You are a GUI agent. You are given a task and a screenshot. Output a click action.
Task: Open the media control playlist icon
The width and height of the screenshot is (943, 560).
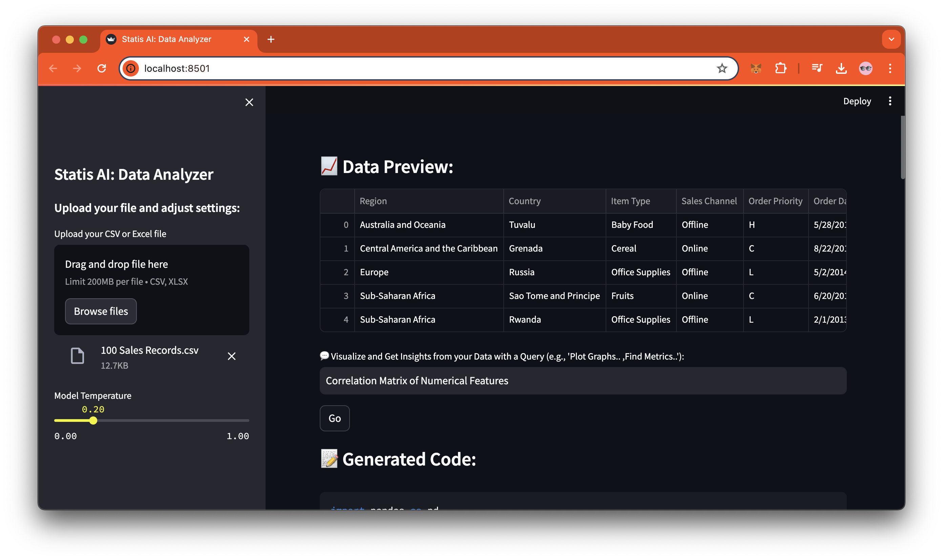pyautogui.click(x=817, y=68)
